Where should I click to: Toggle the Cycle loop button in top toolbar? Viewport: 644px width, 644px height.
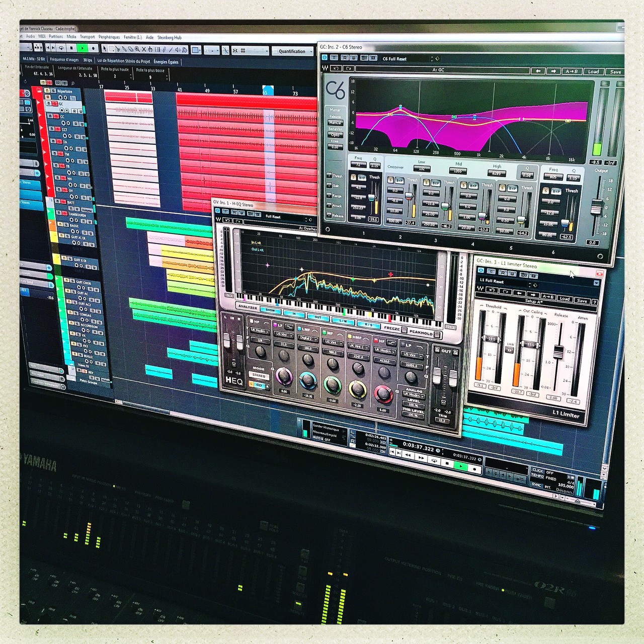click(62, 48)
